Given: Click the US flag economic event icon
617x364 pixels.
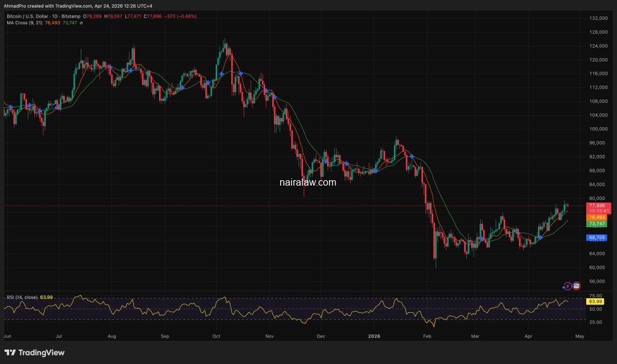Looking at the screenshot, I should tap(575, 286).
